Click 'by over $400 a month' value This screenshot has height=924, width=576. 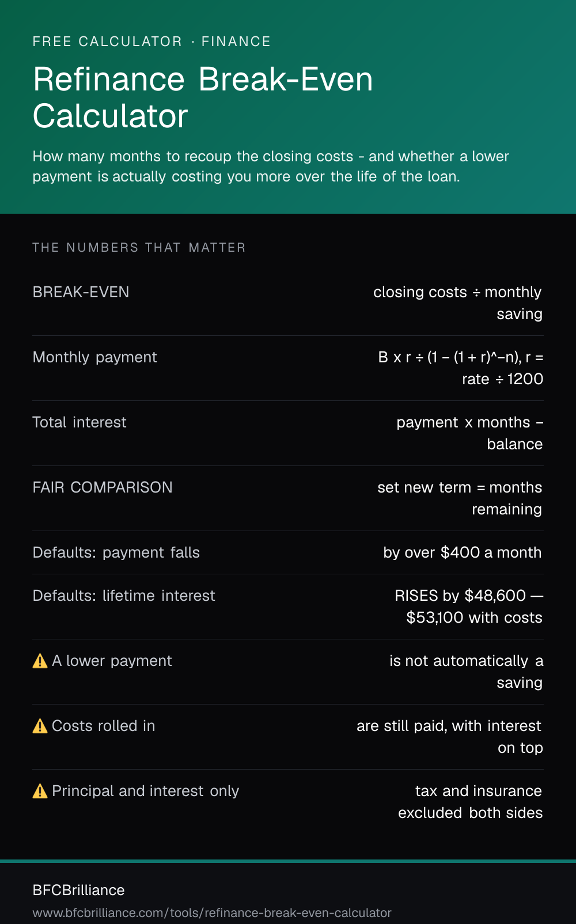pyautogui.click(x=463, y=552)
